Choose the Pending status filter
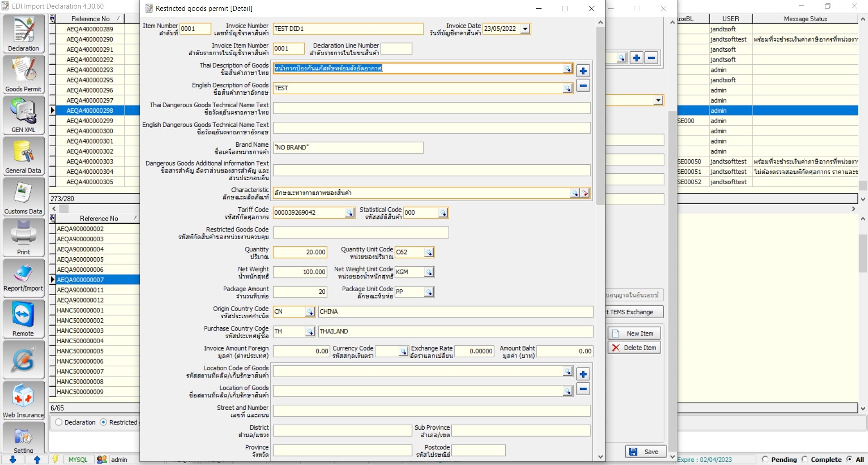 click(765, 459)
